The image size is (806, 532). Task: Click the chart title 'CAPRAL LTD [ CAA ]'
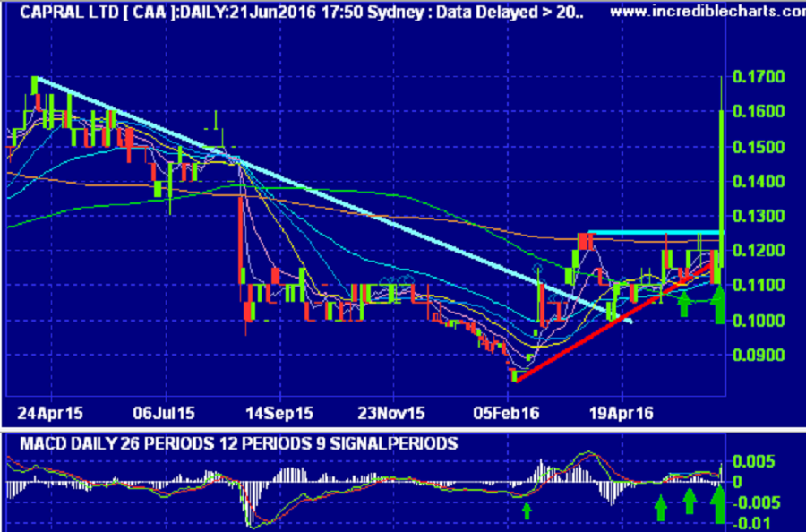coord(97,12)
